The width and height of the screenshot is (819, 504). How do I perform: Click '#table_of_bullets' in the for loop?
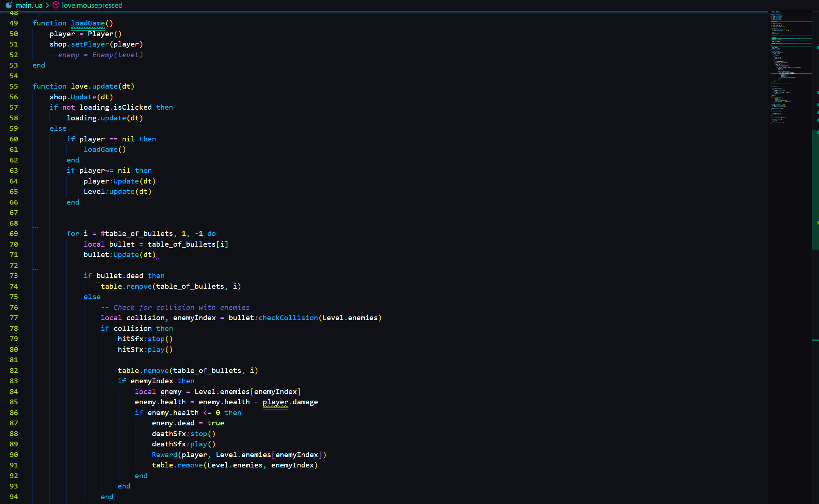[x=137, y=234]
